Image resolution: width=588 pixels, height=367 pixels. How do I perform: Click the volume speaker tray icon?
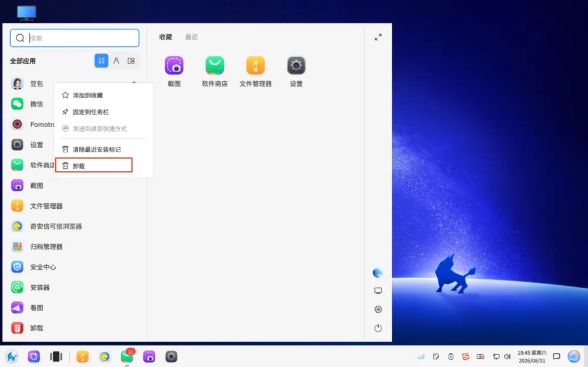pyautogui.click(x=507, y=356)
